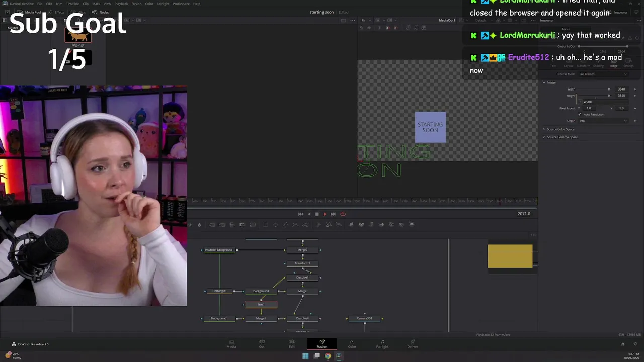
Task: Select the Blur tool icon
Action: (x=199, y=225)
